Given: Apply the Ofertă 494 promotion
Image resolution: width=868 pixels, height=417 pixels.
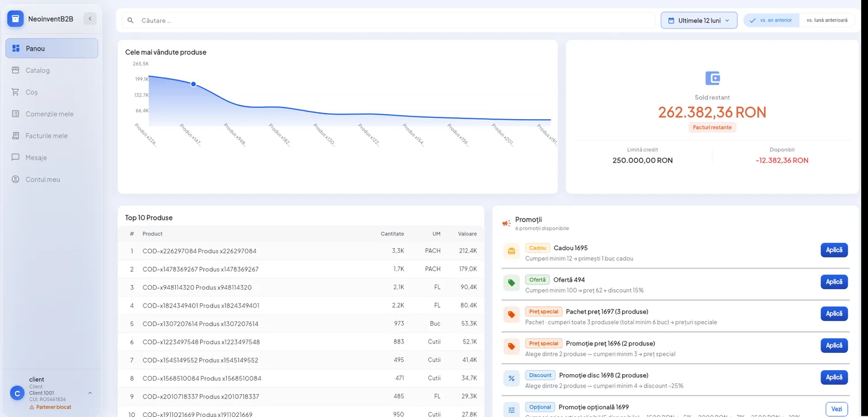Looking at the screenshot, I should point(834,282).
